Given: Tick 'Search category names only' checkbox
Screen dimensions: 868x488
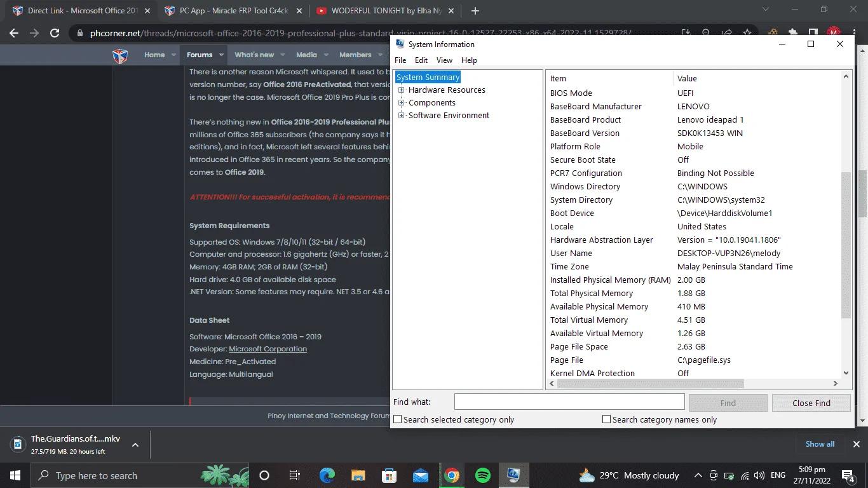Looking at the screenshot, I should click(606, 419).
